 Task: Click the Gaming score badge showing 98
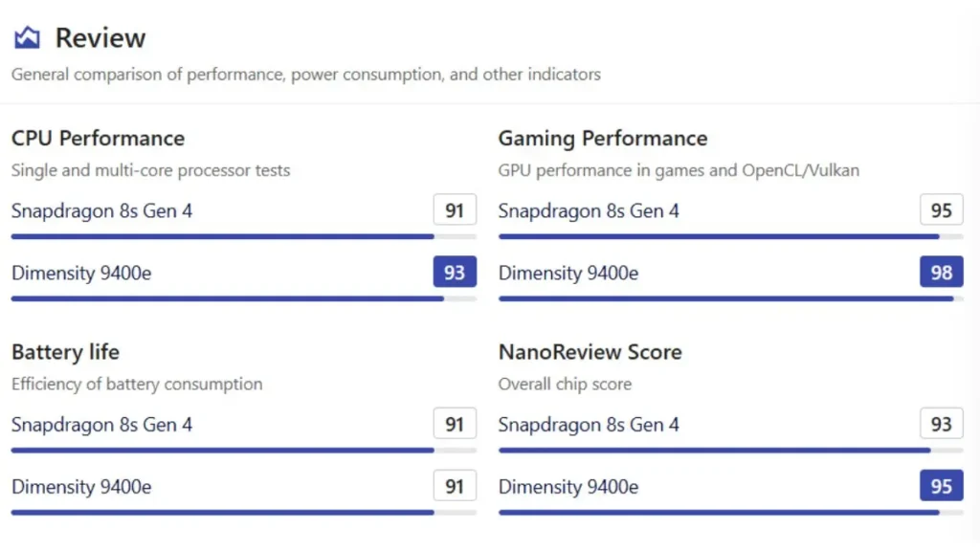click(942, 273)
